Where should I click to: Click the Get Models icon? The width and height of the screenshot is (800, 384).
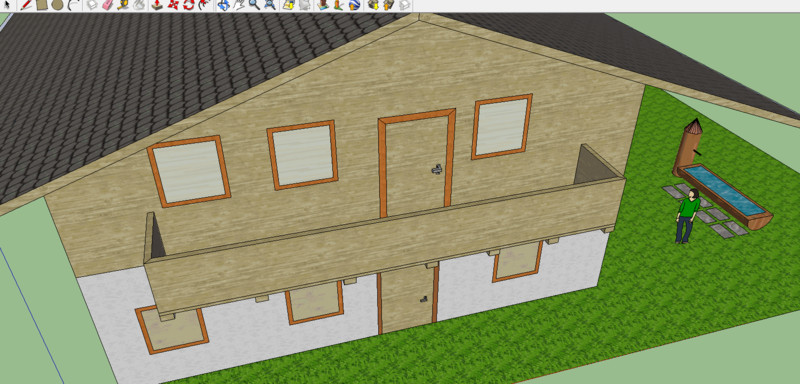(x=372, y=5)
